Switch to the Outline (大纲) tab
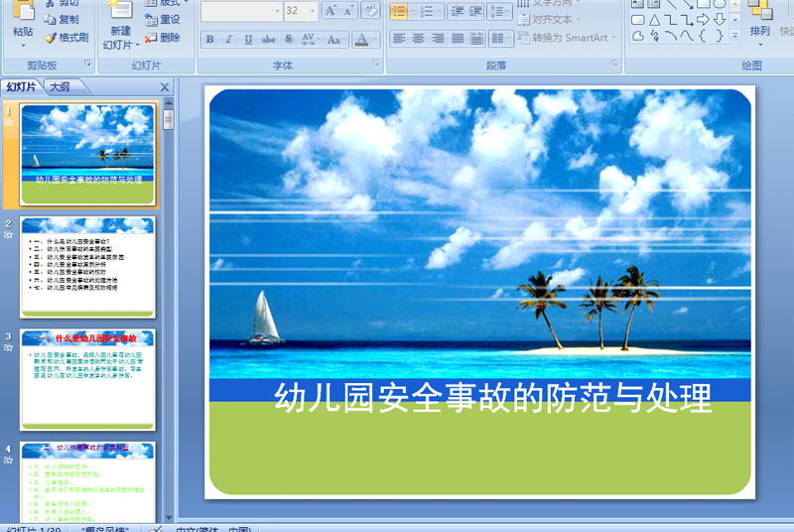Screen dimensions: 794x532 60,86
